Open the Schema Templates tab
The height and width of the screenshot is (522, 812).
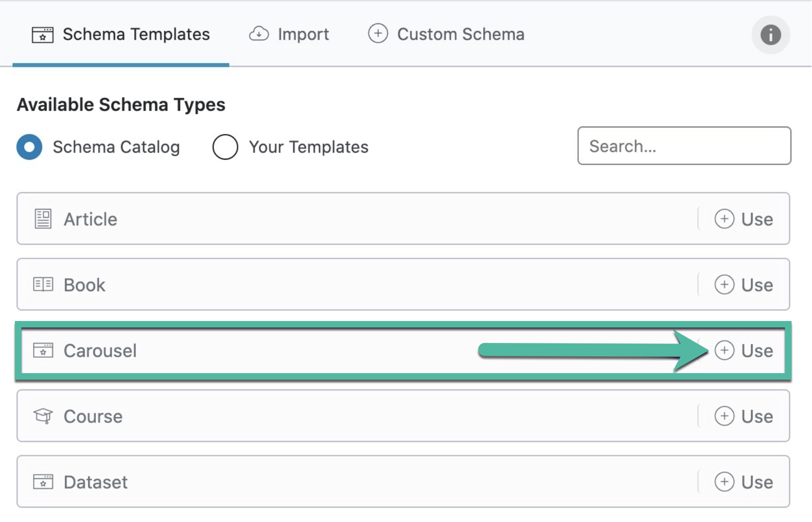point(121,34)
